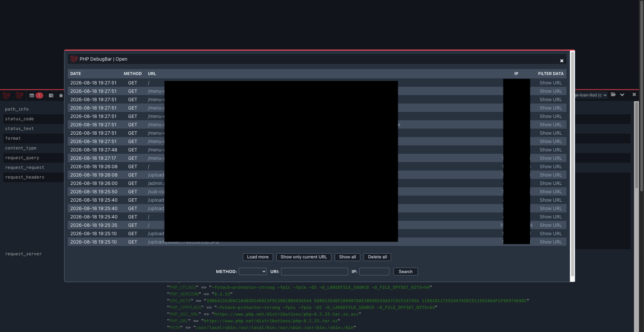This screenshot has height=332, width=644.
Task: Click the URI filter input field
Action: point(315,271)
